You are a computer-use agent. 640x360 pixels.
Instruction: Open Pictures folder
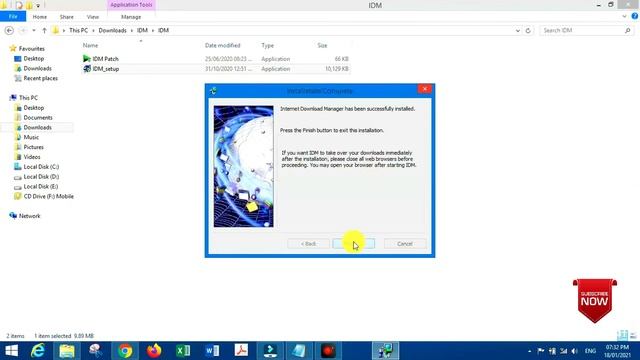[x=33, y=147]
